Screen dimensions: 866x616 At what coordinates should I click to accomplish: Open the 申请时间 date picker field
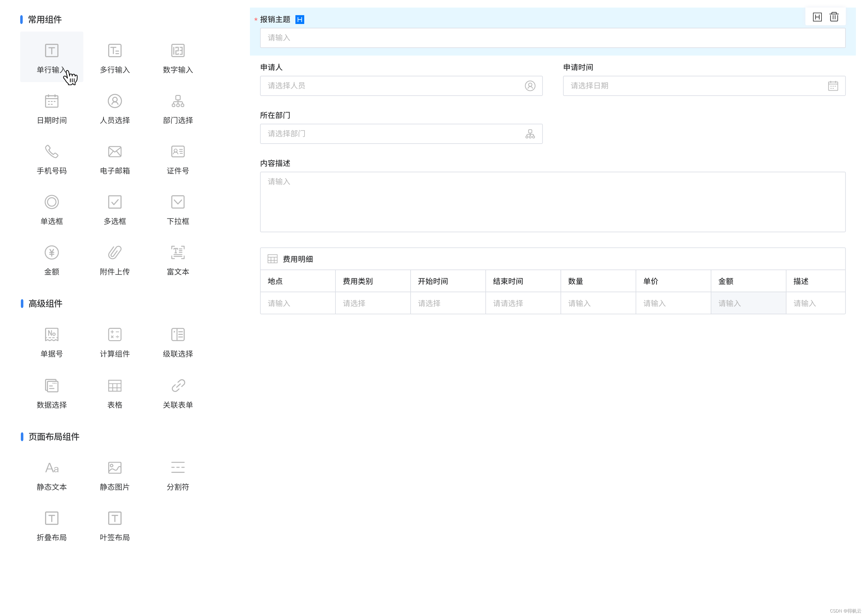tap(704, 86)
